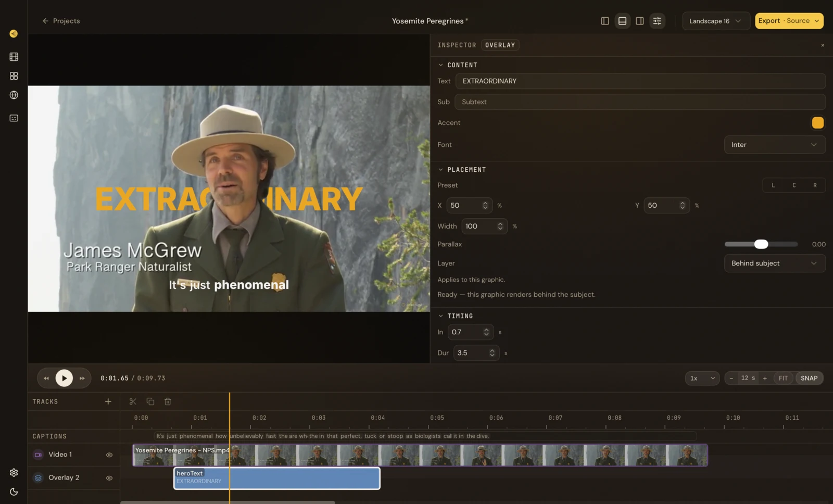833x504 pixels.
Task: Click the Accent color swatch
Action: click(x=817, y=123)
